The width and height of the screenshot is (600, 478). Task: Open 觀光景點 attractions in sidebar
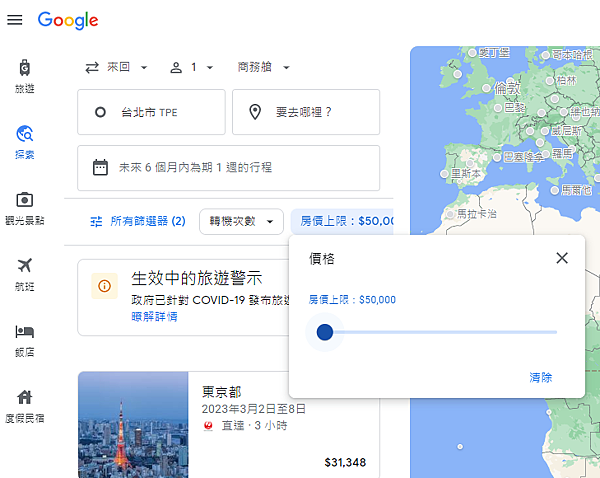(x=24, y=208)
